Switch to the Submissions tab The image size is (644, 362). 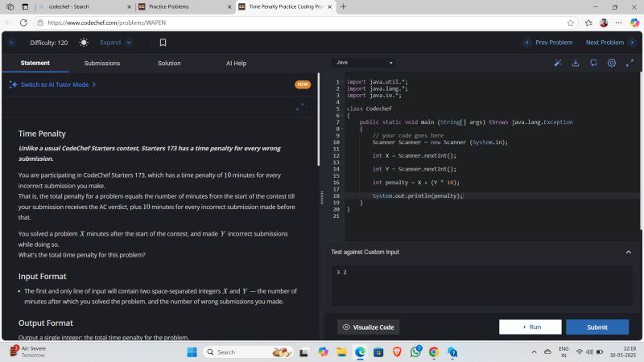[x=102, y=63]
